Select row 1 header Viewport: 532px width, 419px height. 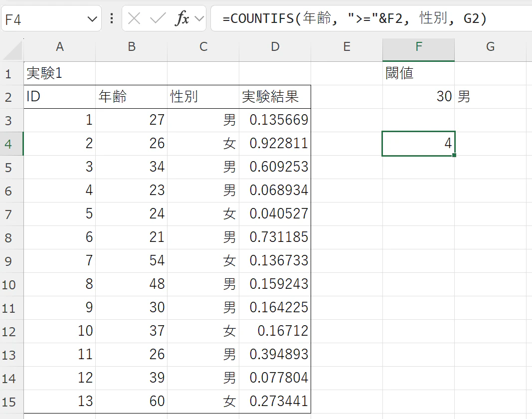coord(11,74)
